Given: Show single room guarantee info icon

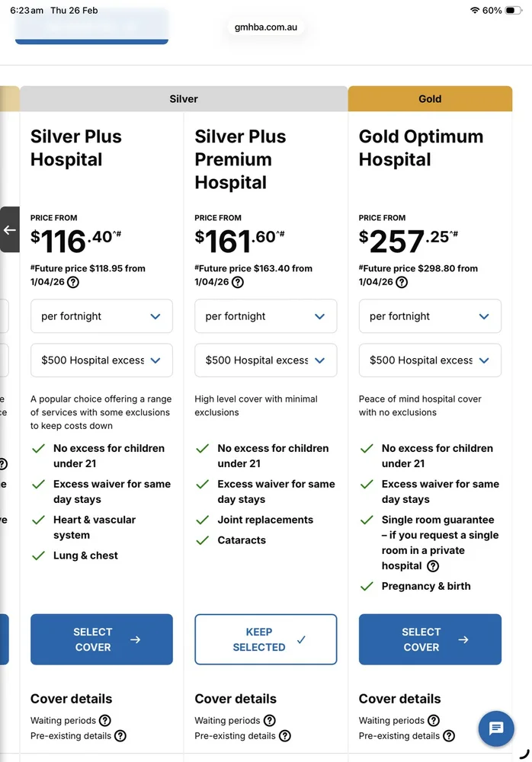Looking at the screenshot, I should click(x=433, y=566).
